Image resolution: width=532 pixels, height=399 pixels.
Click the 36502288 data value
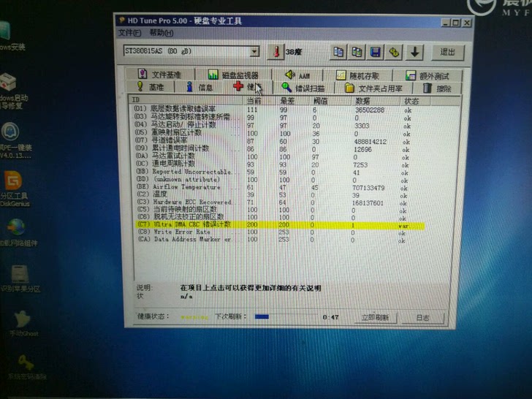click(370, 110)
